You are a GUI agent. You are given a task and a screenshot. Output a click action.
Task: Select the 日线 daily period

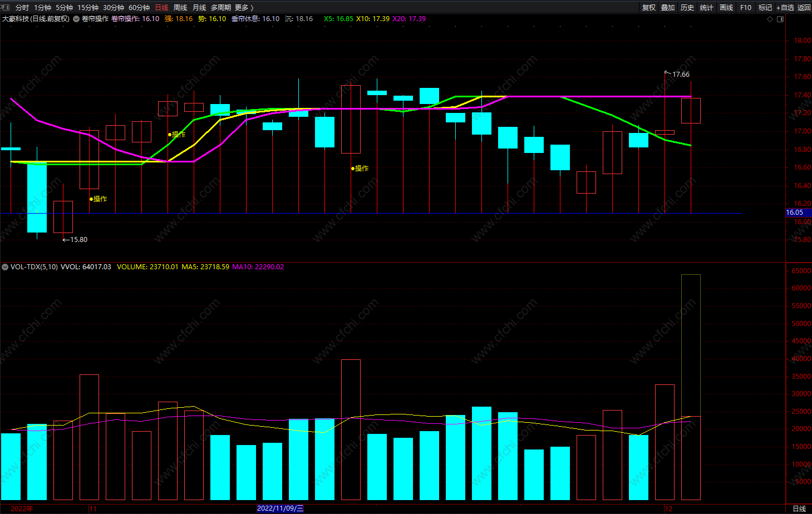161,7
